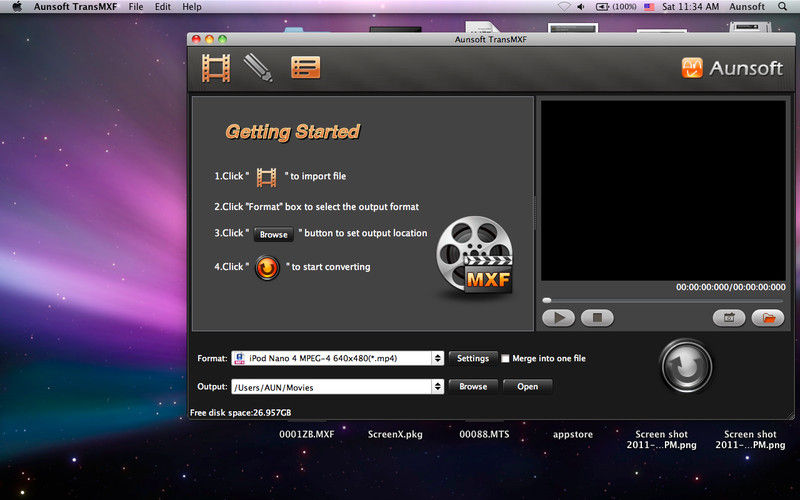Click the 00:00:00:000 time display
Image resolution: width=800 pixels, height=500 pixels.
(x=731, y=287)
